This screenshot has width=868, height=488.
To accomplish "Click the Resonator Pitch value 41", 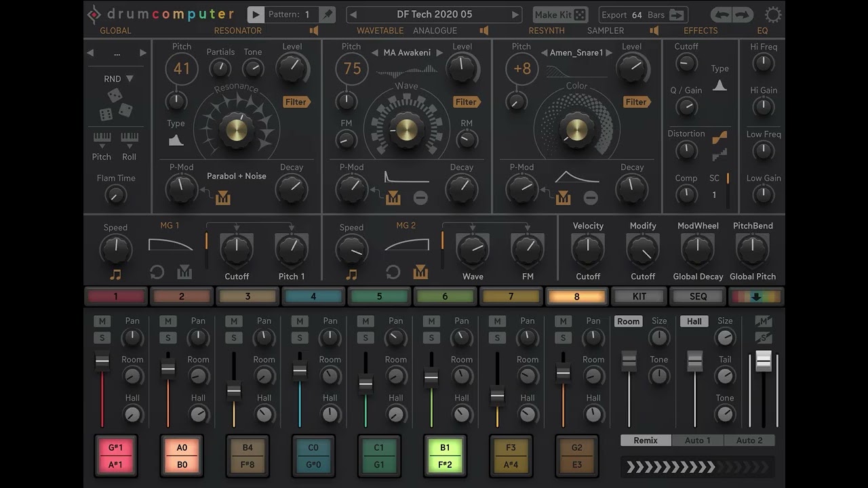I will (x=182, y=68).
